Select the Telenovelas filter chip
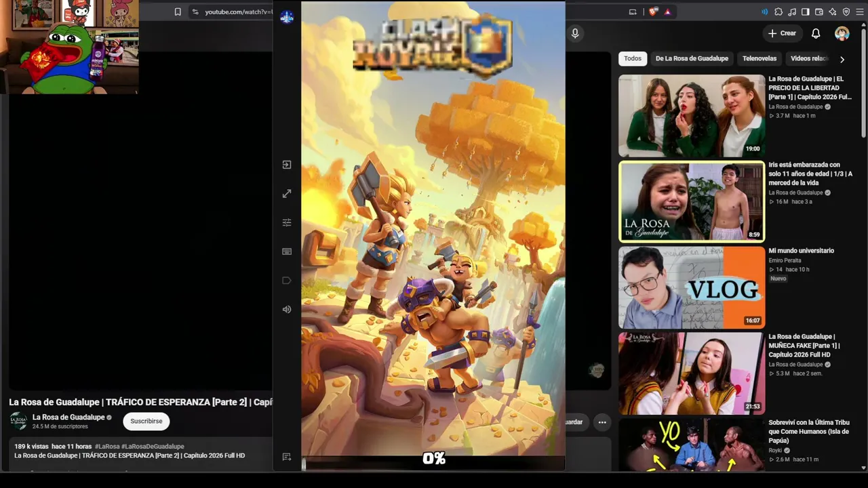This screenshot has width=868, height=488. point(759,58)
